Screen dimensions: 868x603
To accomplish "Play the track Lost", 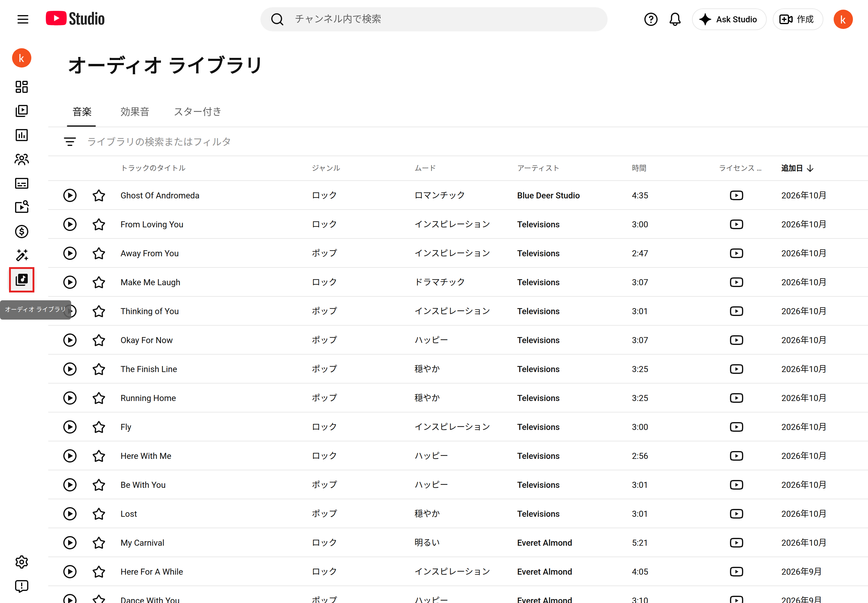I will click(70, 514).
